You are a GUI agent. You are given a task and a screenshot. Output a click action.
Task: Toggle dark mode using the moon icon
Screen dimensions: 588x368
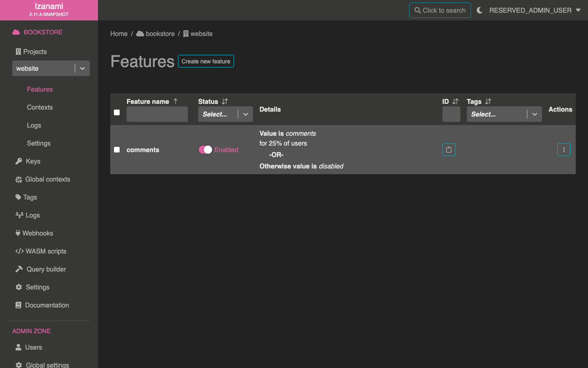[x=479, y=10]
